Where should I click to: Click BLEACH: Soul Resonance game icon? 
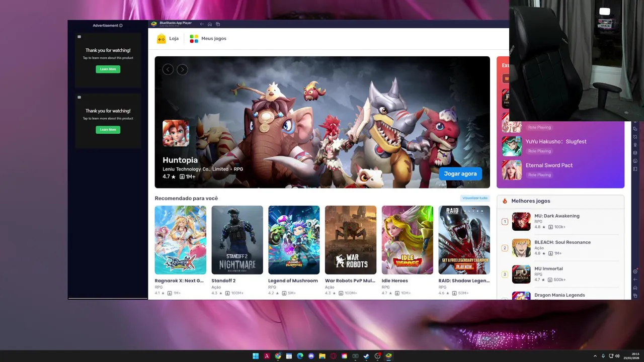coord(521,248)
